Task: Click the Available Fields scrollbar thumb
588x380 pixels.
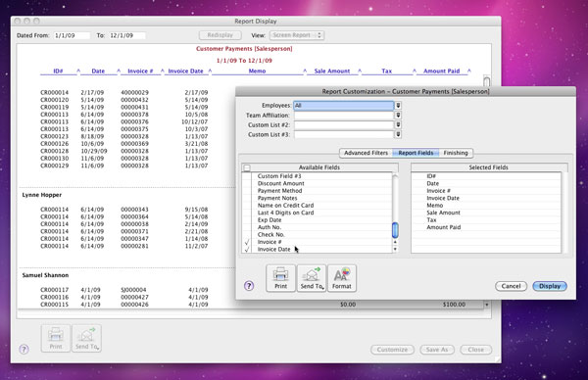Action: coord(395,230)
